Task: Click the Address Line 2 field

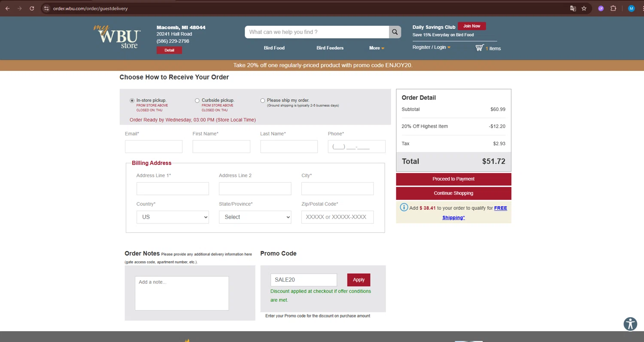Action: 255,189
